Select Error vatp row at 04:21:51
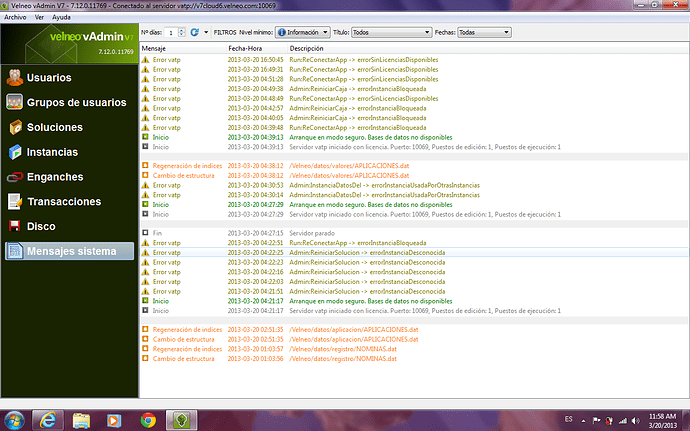Screen dimensions: 690x431 coord(414,291)
